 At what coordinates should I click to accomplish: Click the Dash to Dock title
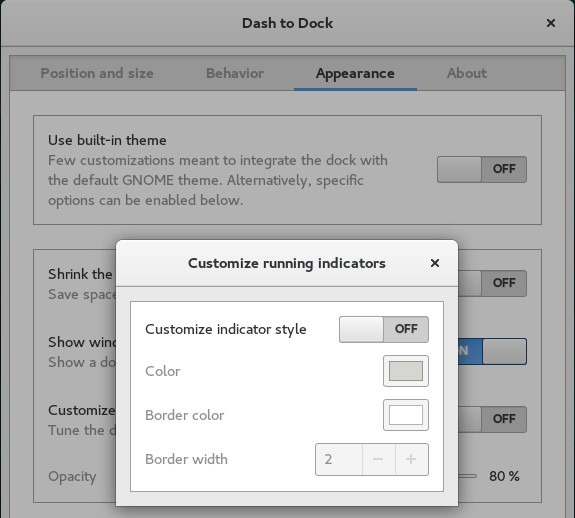tap(288, 23)
